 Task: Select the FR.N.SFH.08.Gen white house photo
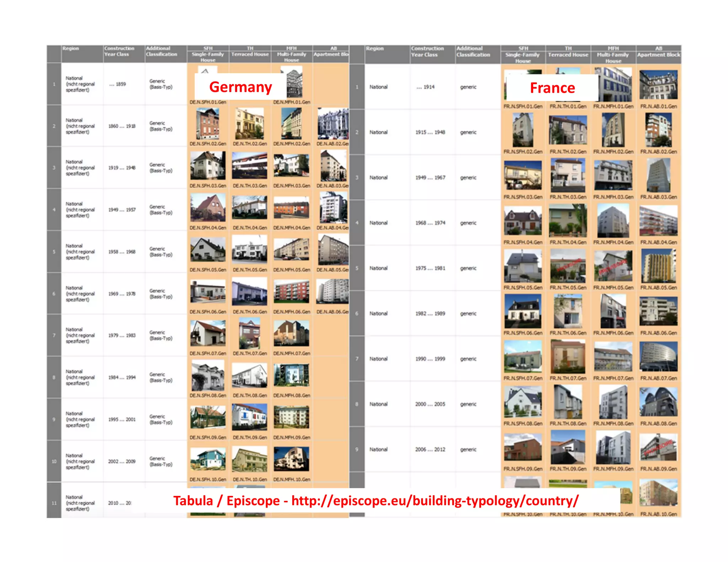pyautogui.click(x=523, y=401)
